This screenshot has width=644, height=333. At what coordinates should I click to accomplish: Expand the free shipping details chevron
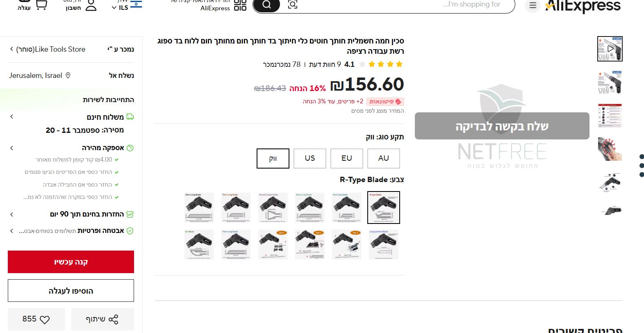(x=12, y=117)
